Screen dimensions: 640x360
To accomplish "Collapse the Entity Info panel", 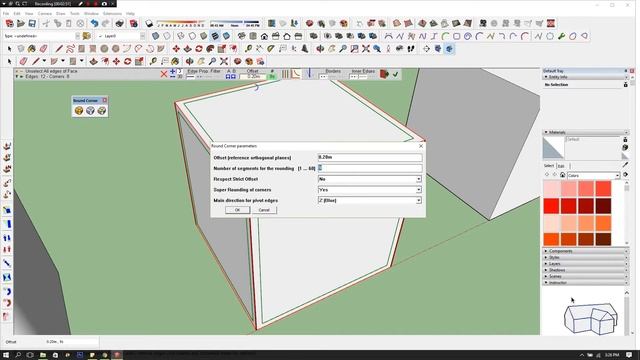I will pos(585,77).
